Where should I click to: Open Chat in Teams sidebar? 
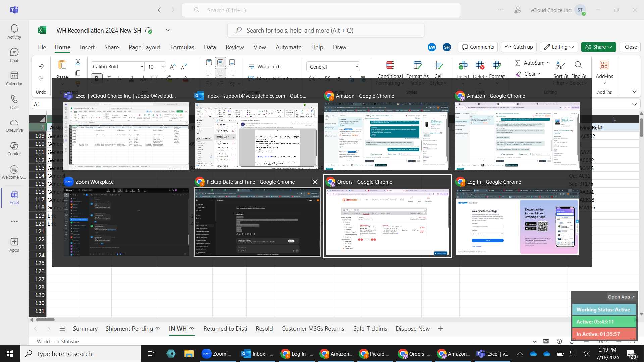(14, 55)
